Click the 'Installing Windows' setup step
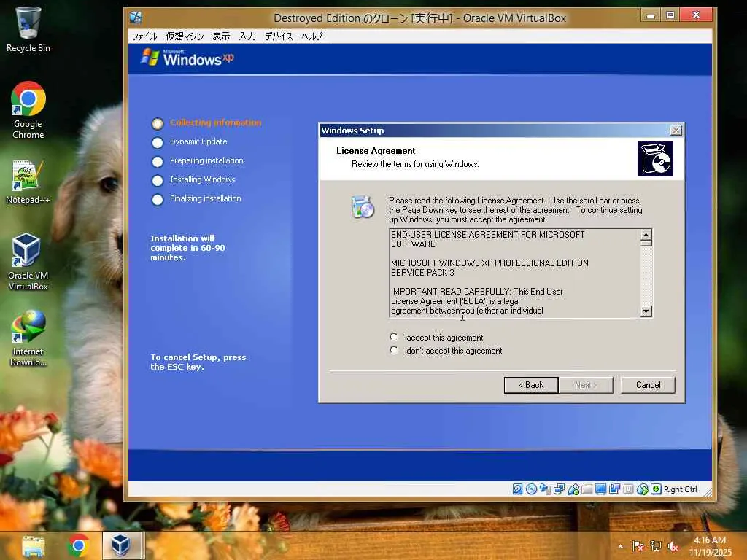Viewport: 747px width, 560px height. [x=203, y=179]
